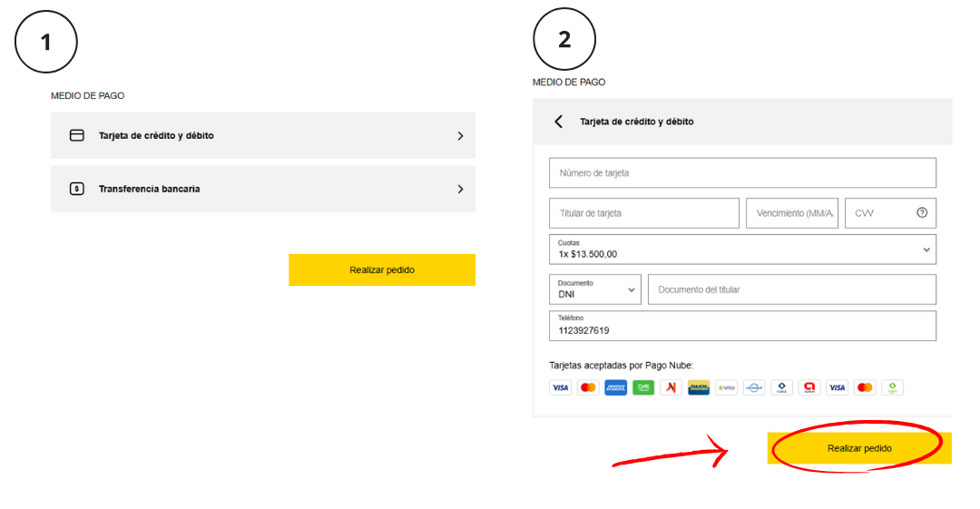Screen dimensions: 980x509
Task: Click the first Mastercard logo
Action: click(588, 387)
